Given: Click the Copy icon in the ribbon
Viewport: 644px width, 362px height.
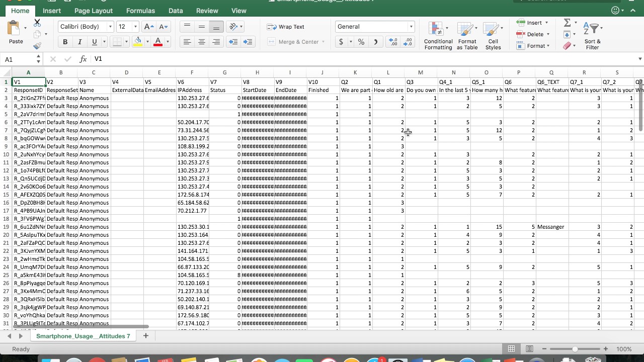Looking at the screenshot, I should tap(37, 34).
